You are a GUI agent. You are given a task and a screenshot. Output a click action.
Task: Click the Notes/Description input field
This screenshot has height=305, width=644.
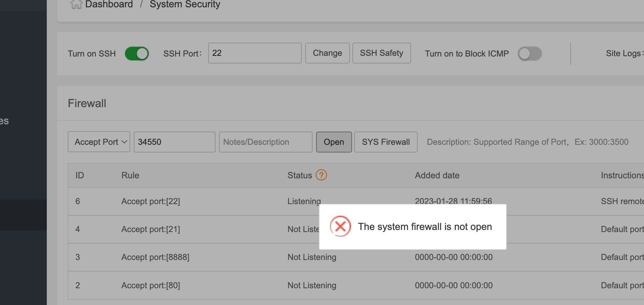tap(265, 142)
